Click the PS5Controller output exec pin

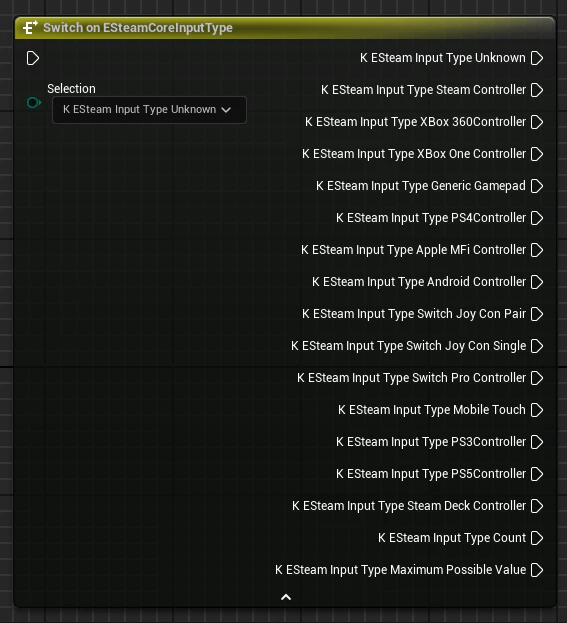[x=537, y=474]
